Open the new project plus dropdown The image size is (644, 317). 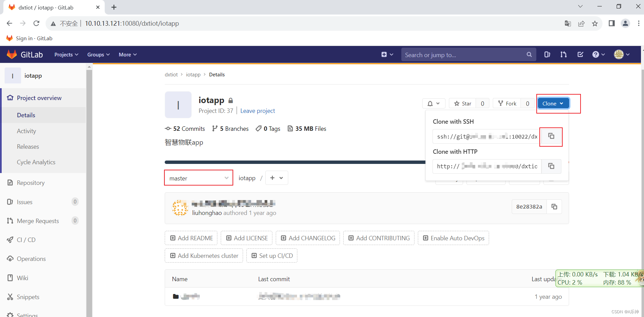(276, 177)
